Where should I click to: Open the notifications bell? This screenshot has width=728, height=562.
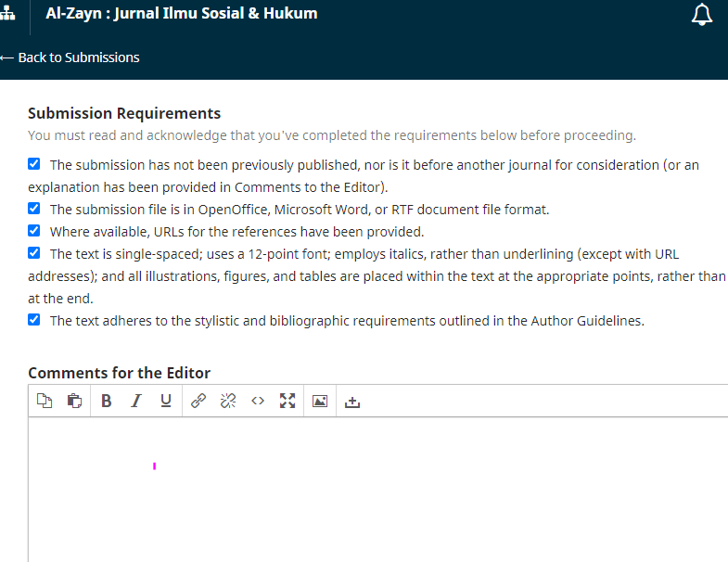tap(702, 14)
